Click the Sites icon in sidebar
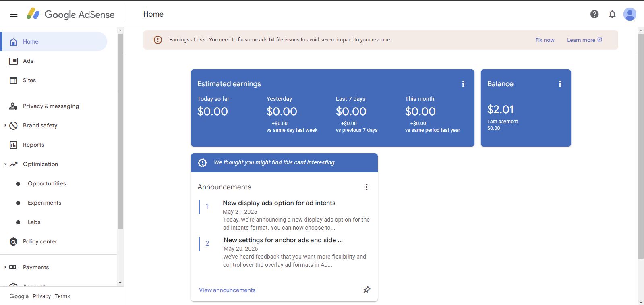The width and height of the screenshot is (644, 305). point(13,80)
